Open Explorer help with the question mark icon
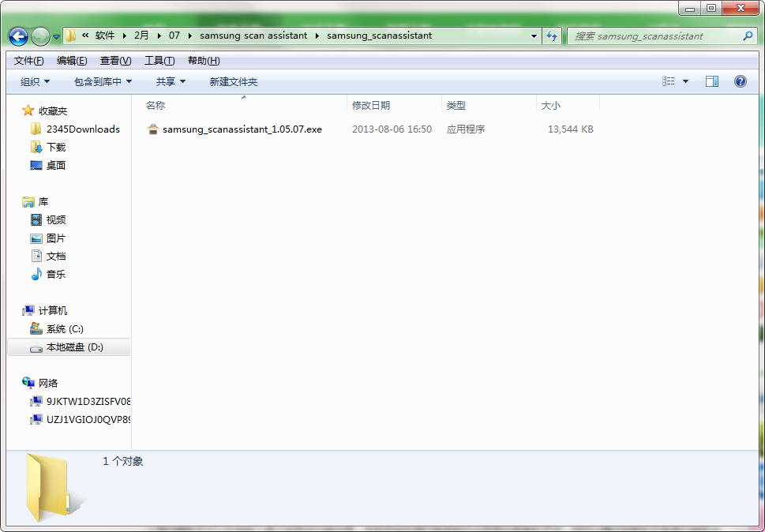The image size is (765, 532). click(739, 81)
